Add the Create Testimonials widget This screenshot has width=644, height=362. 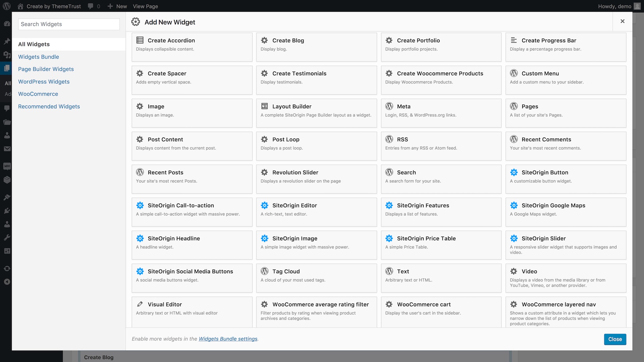(x=316, y=80)
